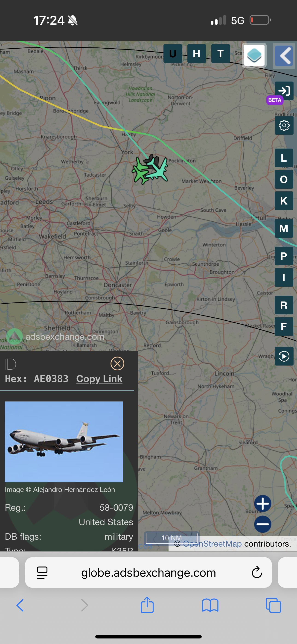Toggle the U filter button
This screenshot has width=297, height=644.
coord(173,53)
